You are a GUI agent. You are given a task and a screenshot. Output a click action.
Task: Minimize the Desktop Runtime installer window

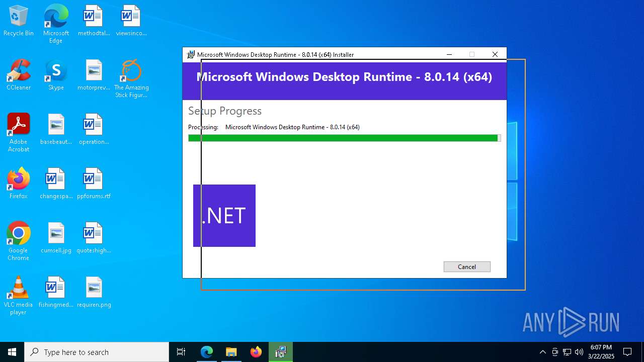coord(449,54)
